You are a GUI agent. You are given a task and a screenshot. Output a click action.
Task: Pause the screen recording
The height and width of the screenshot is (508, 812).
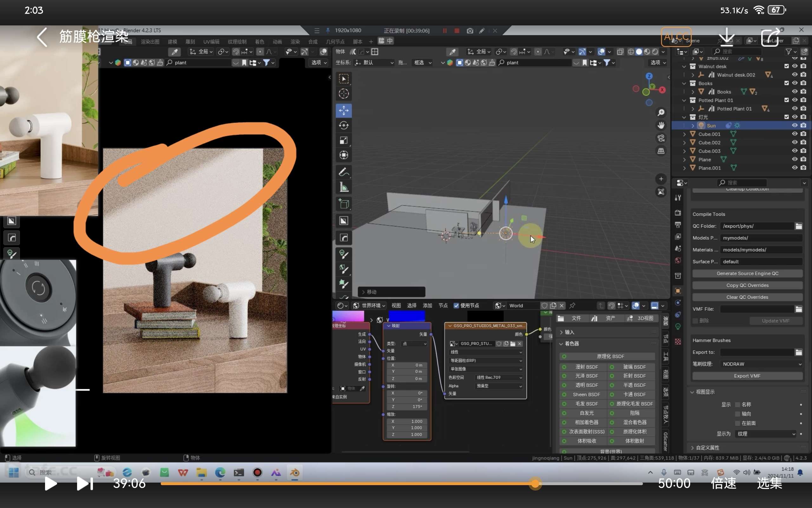(x=445, y=30)
